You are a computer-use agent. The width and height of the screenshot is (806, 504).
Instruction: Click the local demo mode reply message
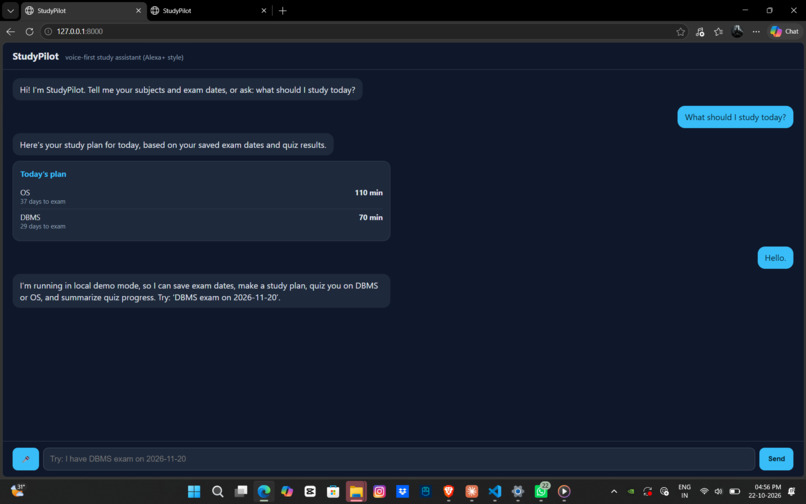pos(201,291)
